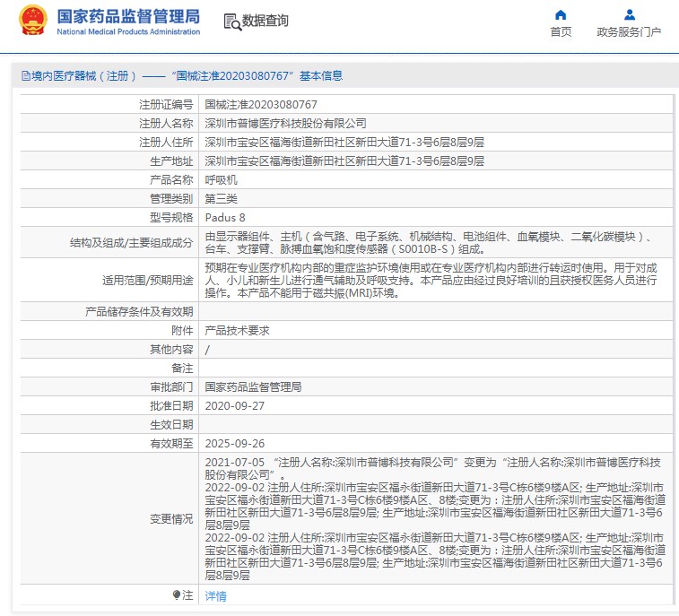The width and height of the screenshot is (679, 616).
Task: Click the document icon before 境内医疗器械
Action: click(26, 76)
